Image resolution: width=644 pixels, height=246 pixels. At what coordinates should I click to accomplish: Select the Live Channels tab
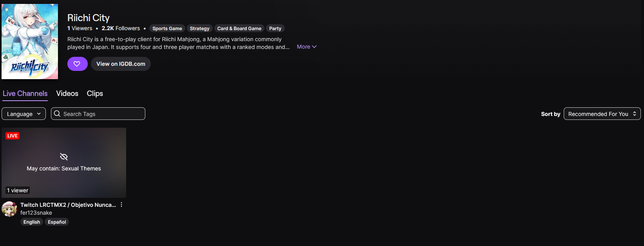click(x=25, y=93)
